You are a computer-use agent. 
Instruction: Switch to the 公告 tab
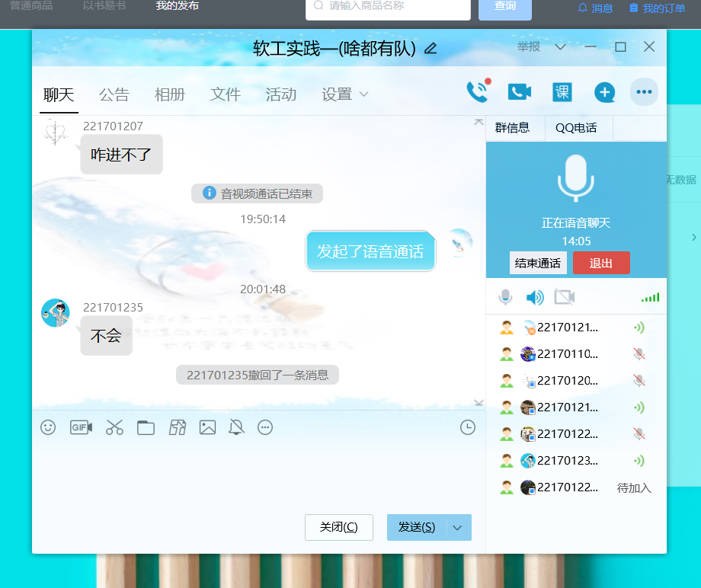pos(114,94)
